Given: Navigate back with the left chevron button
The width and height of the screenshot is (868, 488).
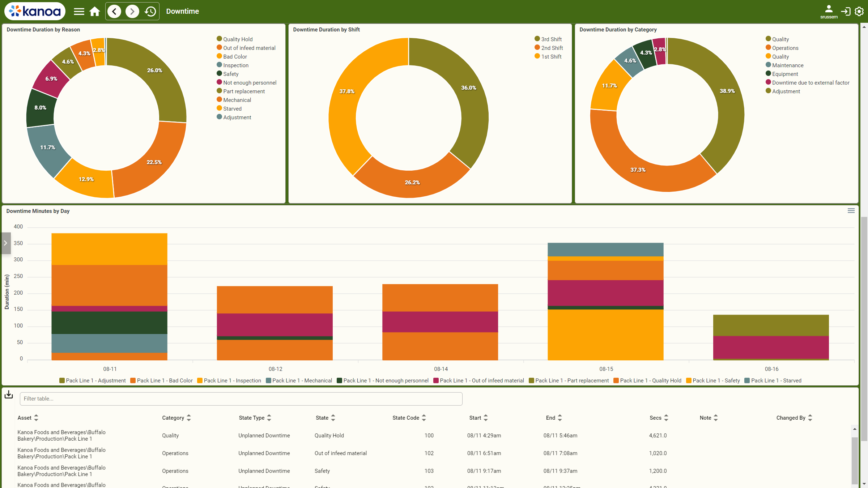Looking at the screenshot, I should [115, 12].
